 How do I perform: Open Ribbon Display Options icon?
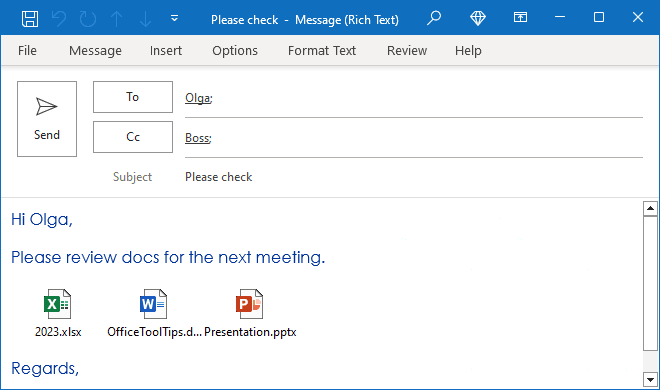[x=520, y=17]
